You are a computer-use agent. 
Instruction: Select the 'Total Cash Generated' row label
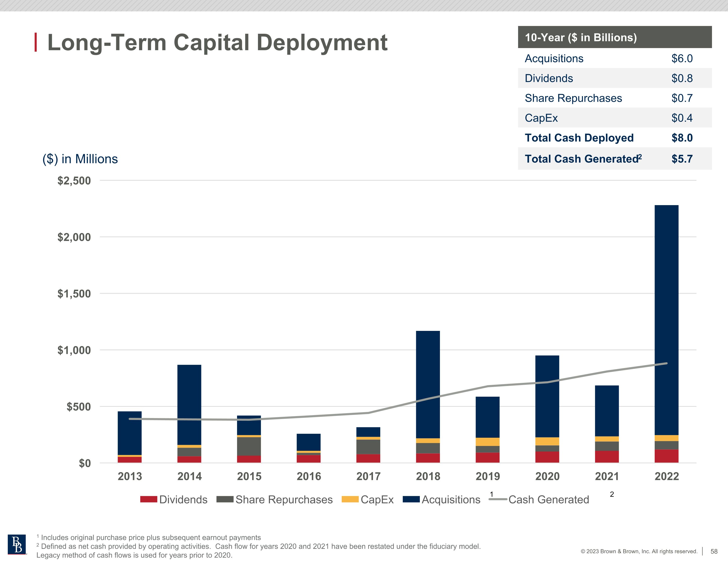583,159
